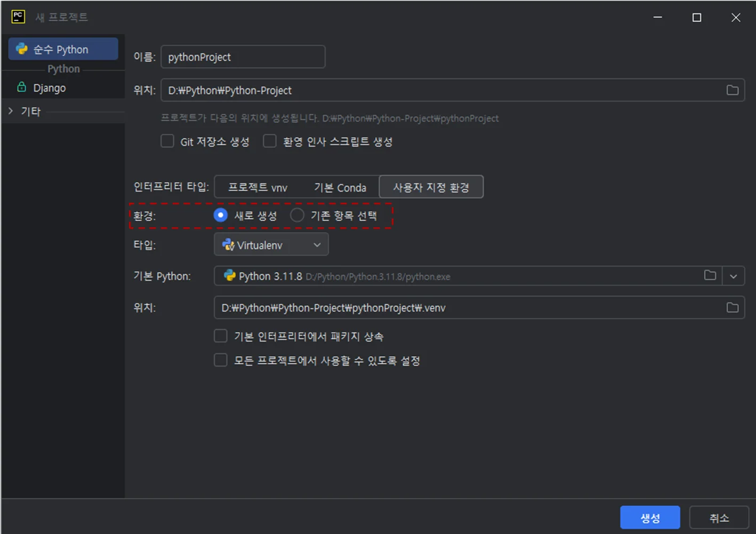Expand the 기타 section

(11, 111)
